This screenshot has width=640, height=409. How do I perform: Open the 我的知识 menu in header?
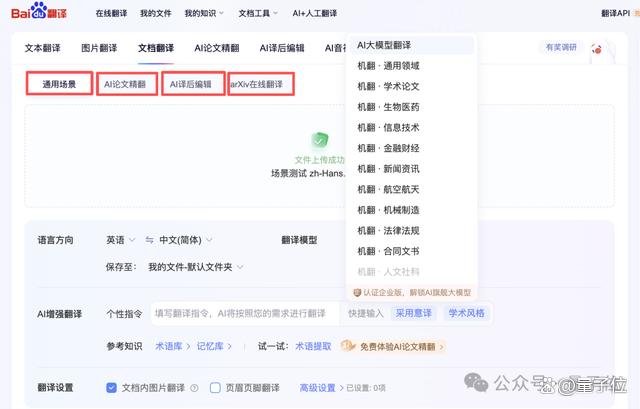click(204, 13)
